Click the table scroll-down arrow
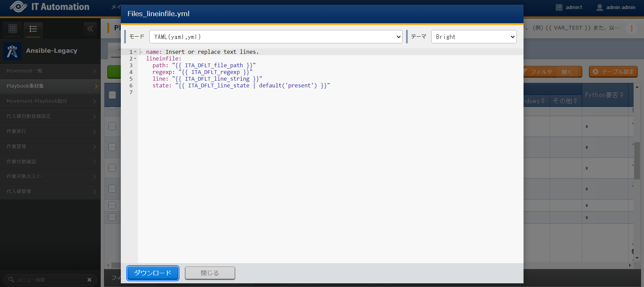Viewport: 644px width, 287px height. pyautogui.click(x=637, y=258)
